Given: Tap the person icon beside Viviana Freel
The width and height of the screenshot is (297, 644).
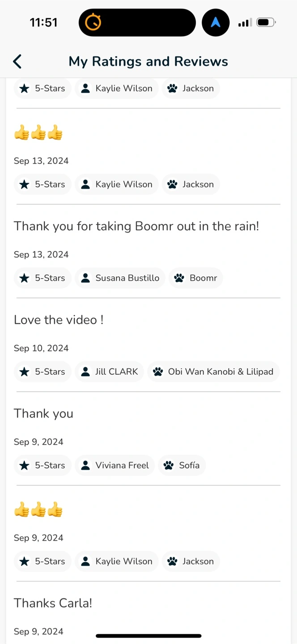Looking at the screenshot, I should pyautogui.click(x=85, y=466).
